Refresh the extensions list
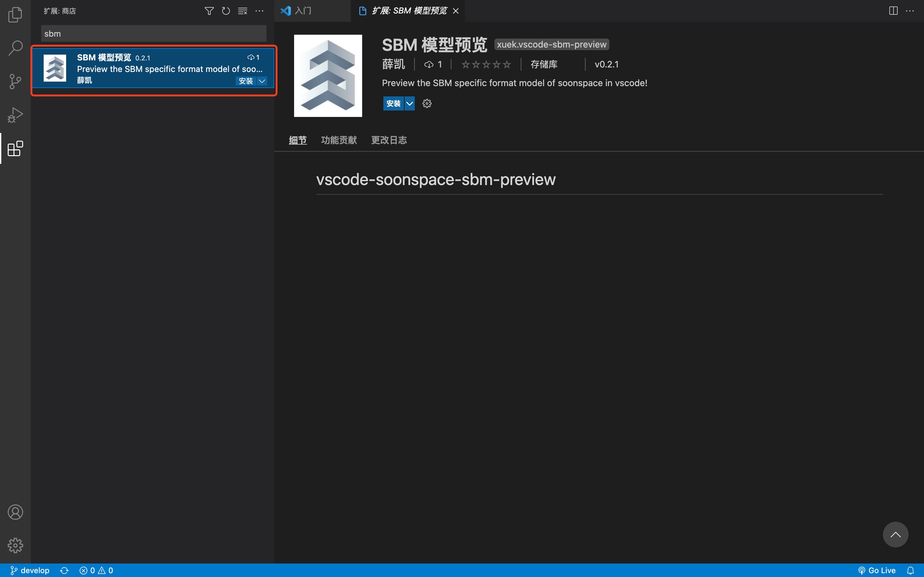The image size is (924, 577). coord(225,11)
